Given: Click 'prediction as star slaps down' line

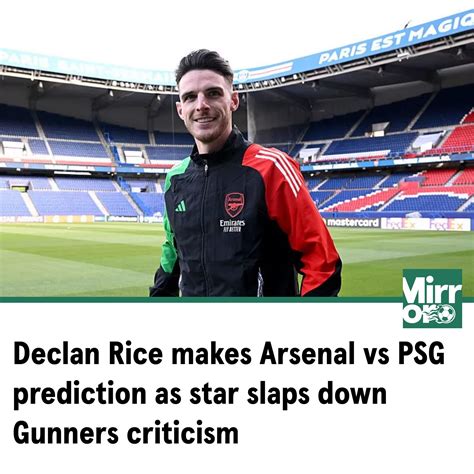Looking at the screenshot, I should [x=200, y=394].
